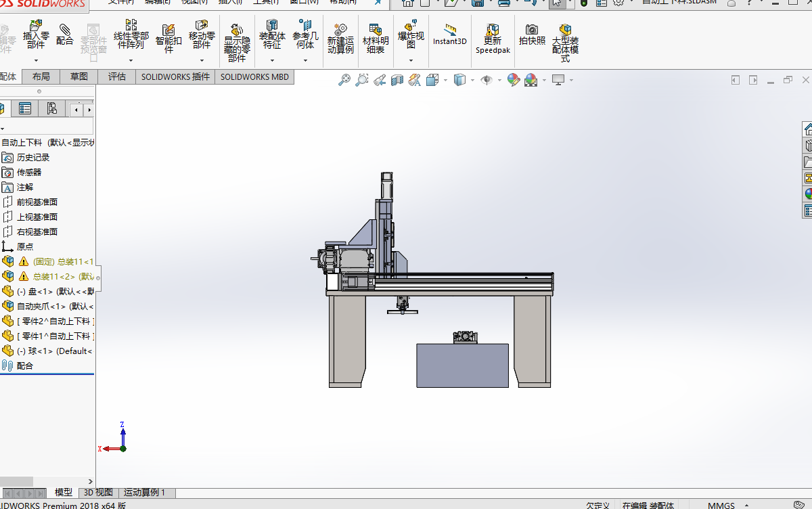Click Update Speedpak (更新 Speedpak)
The height and width of the screenshot is (509, 812).
(x=493, y=39)
